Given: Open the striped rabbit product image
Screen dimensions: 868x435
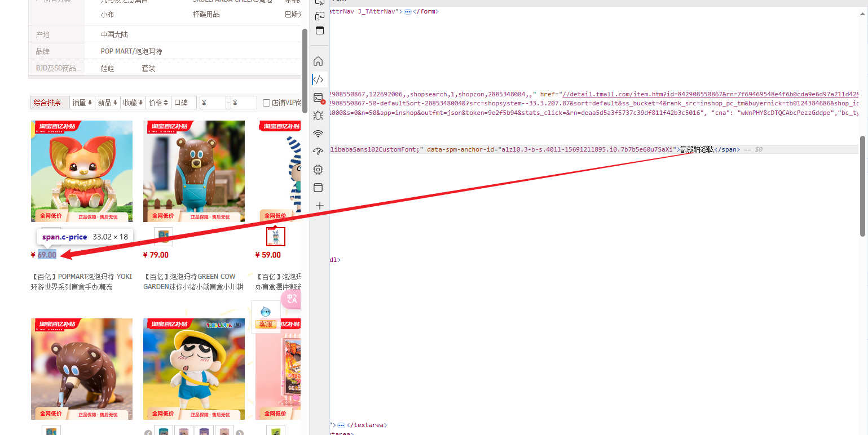Looking at the screenshot, I should pos(278,171).
